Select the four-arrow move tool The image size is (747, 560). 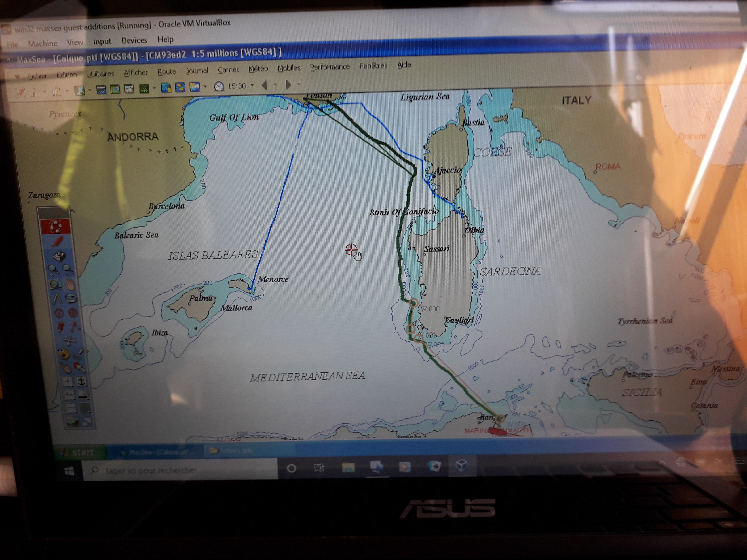(x=70, y=341)
